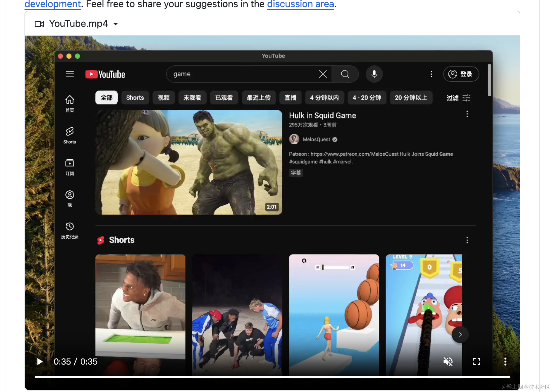552x392 pixels.
Task: Open the 过滤 filters panel
Action: (x=458, y=98)
